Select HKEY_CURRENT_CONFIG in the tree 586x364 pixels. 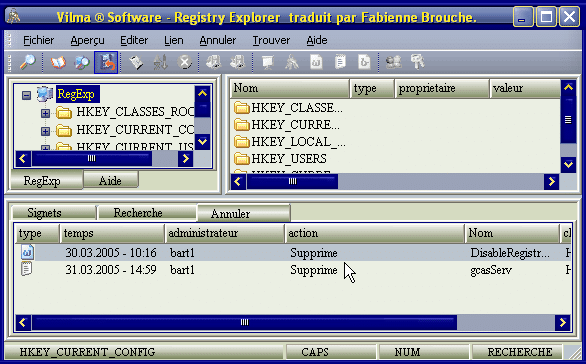[x=135, y=130]
